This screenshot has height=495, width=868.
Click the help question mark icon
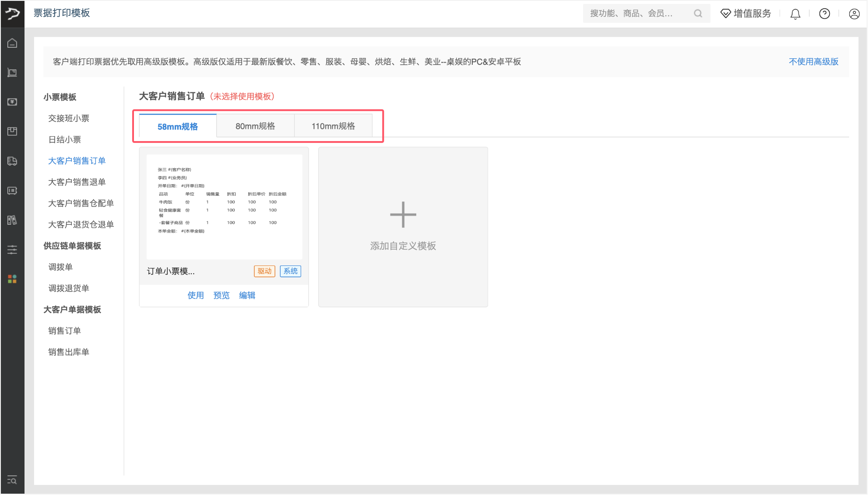point(825,14)
